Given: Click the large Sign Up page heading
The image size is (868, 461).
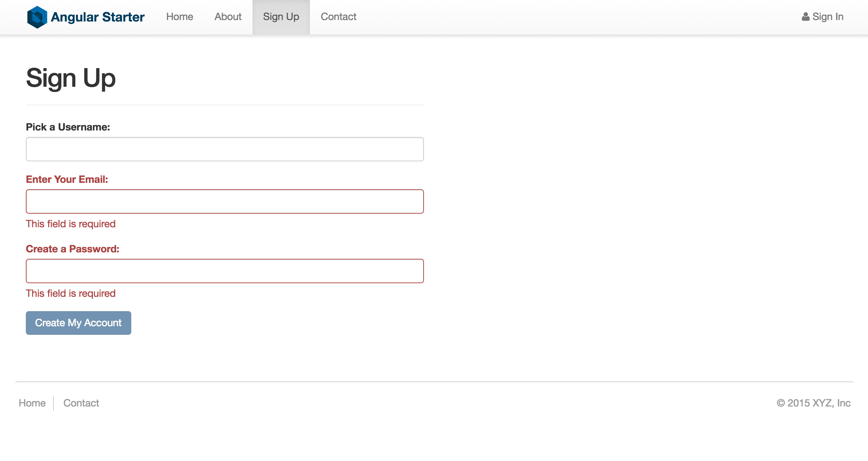Looking at the screenshot, I should tap(71, 78).
